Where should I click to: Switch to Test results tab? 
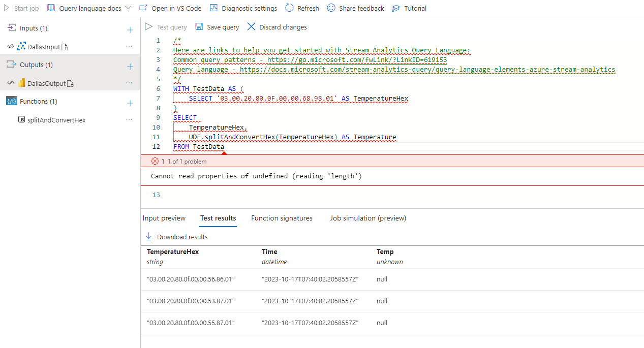coord(218,218)
